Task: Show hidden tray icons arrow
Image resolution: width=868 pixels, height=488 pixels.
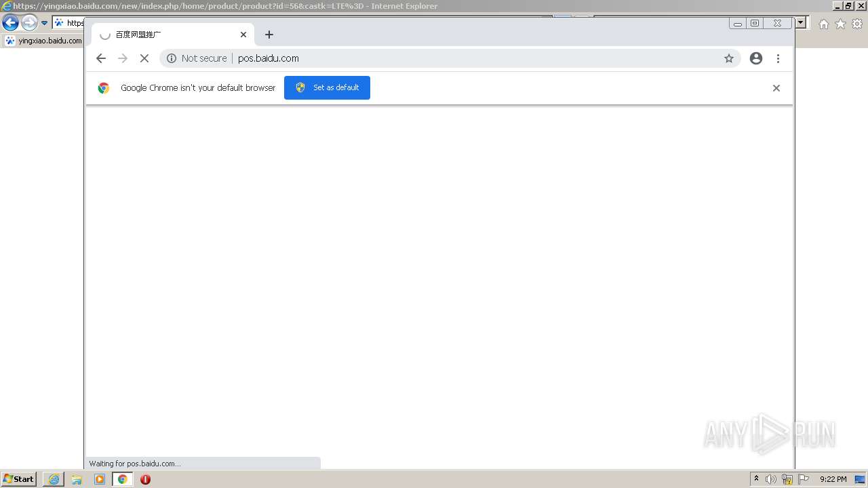Action: click(x=756, y=479)
